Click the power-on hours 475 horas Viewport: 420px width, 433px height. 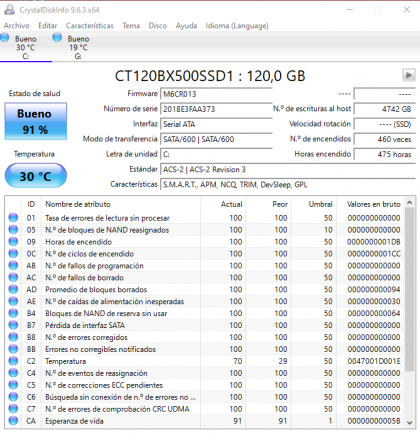[x=385, y=154]
